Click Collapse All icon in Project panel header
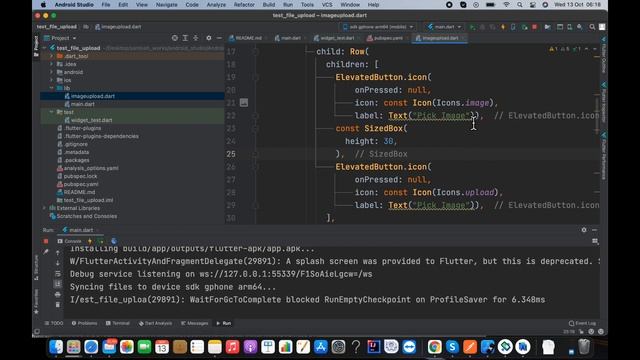640x360 pixels. (x=196, y=38)
